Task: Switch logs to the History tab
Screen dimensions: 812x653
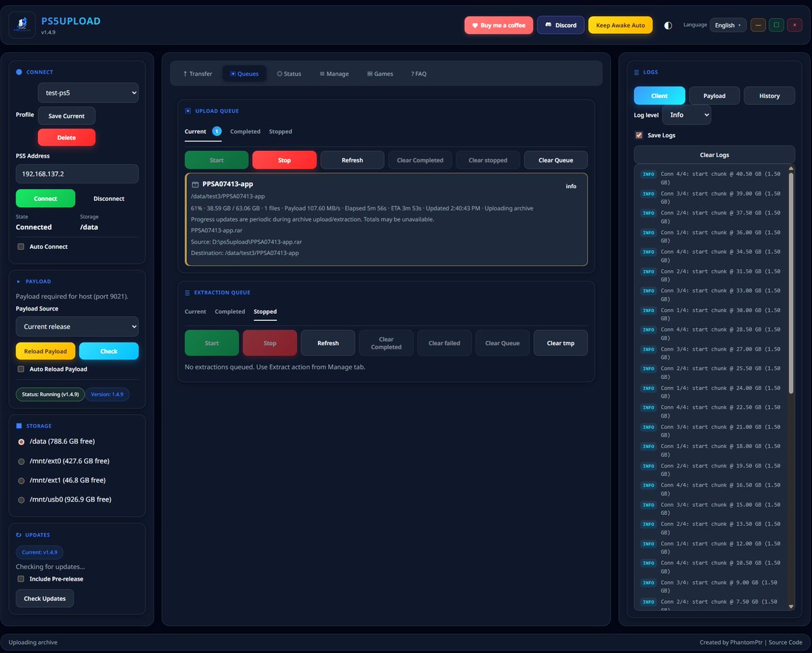Action: [769, 95]
